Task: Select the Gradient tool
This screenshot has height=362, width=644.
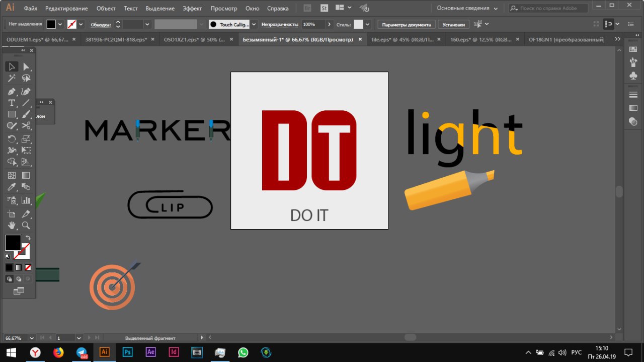Action: (x=26, y=175)
